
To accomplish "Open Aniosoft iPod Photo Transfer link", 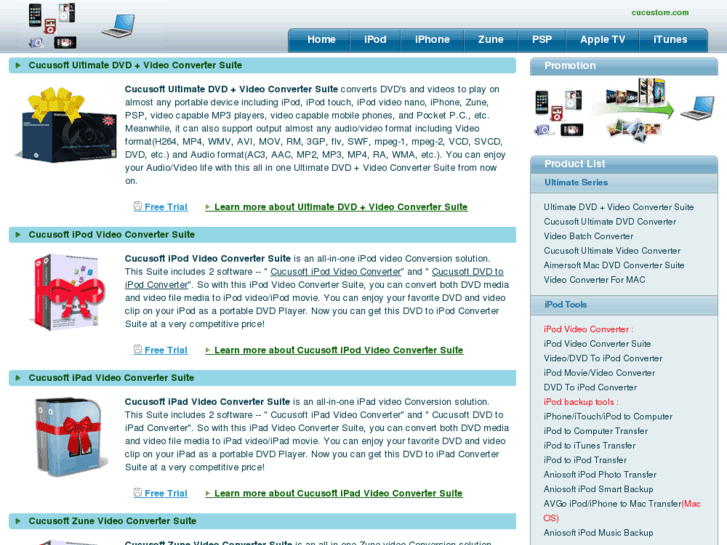I will [x=600, y=474].
